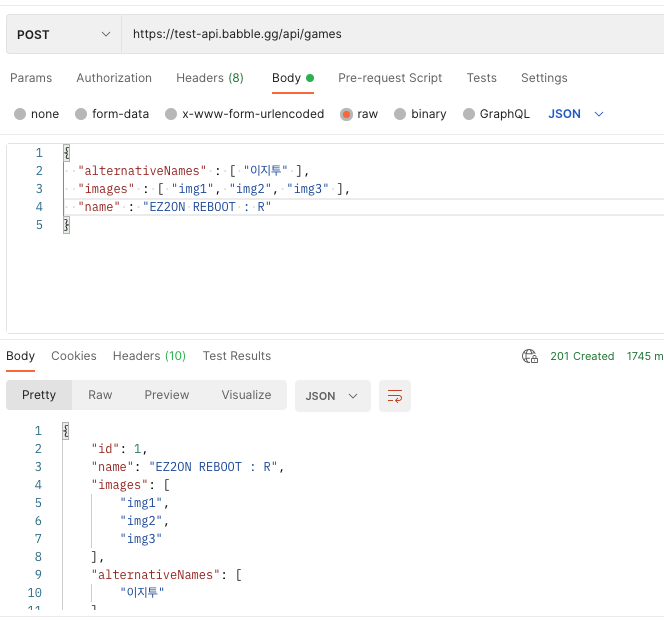Image resolution: width=664 pixels, height=620 pixels.
Task: Switch response view to Pretty
Action: (39, 395)
